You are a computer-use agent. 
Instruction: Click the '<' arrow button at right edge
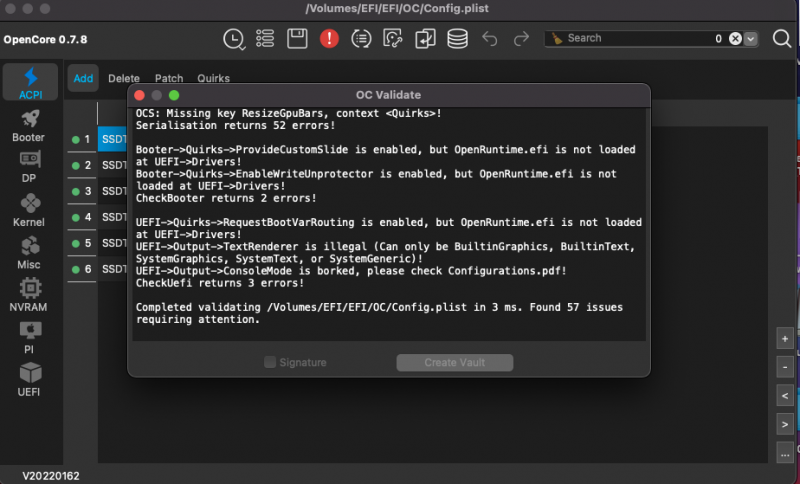(785, 396)
